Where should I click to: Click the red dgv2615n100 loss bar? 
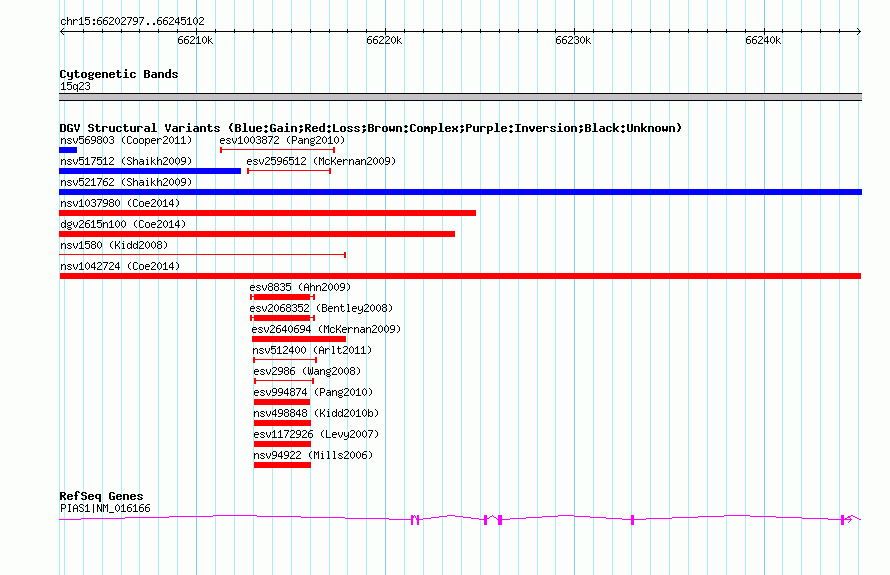pos(257,234)
